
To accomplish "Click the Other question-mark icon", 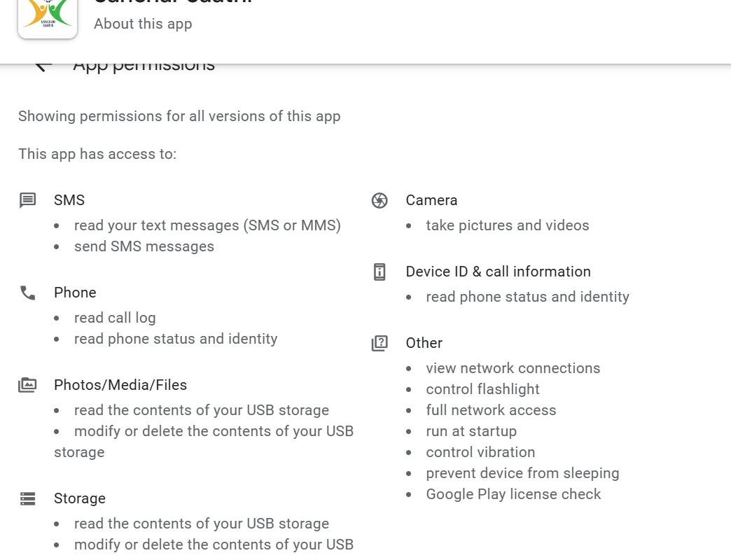I will (380, 344).
